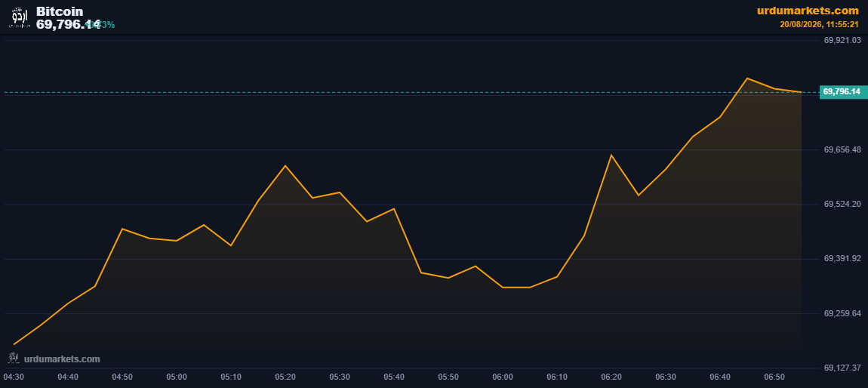Click the 69,259.64 price axis label

point(842,314)
